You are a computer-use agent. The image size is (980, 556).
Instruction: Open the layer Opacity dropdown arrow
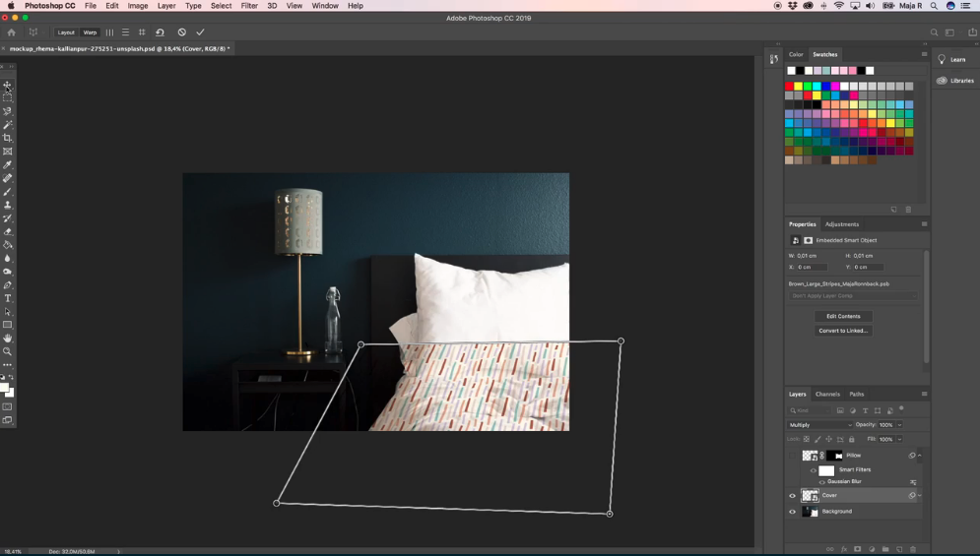[x=899, y=425]
